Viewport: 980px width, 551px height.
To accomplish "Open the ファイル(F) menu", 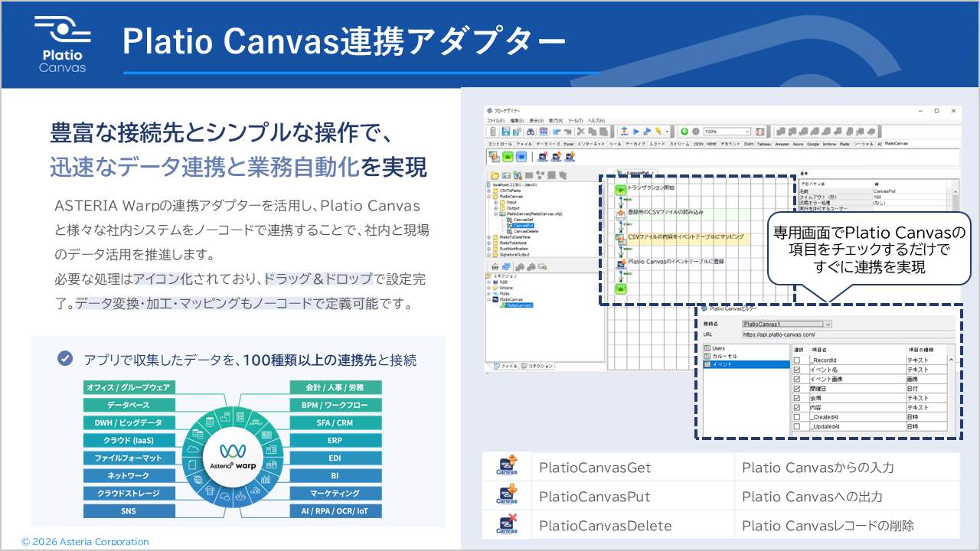I will pos(495,121).
